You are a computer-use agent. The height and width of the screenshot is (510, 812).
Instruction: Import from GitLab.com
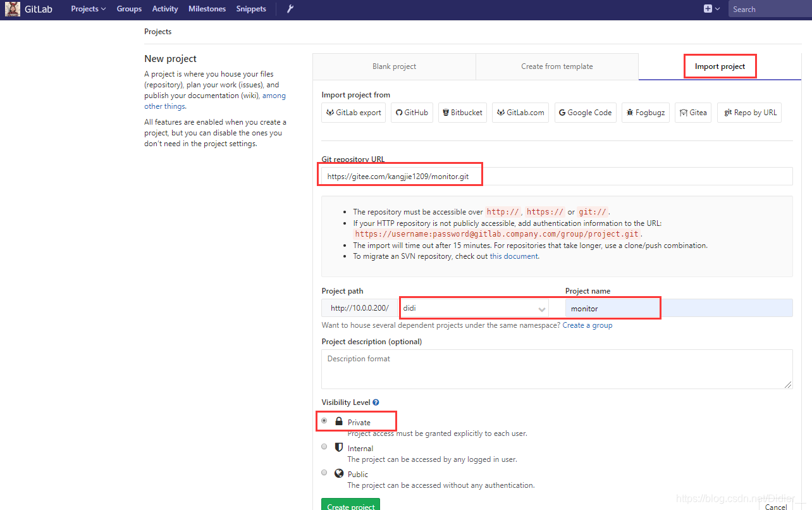click(x=520, y=113)
